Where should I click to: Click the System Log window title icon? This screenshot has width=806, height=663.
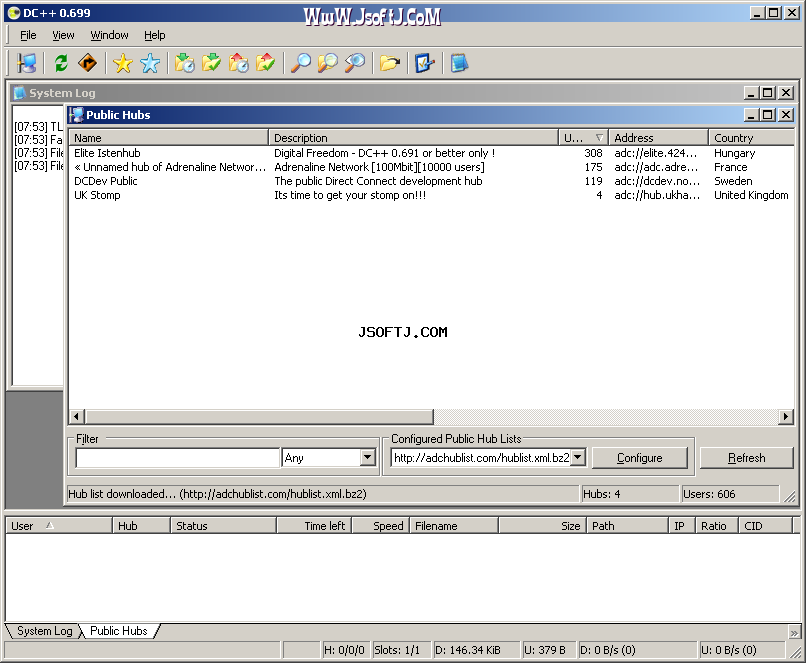(x=20, y=93)
